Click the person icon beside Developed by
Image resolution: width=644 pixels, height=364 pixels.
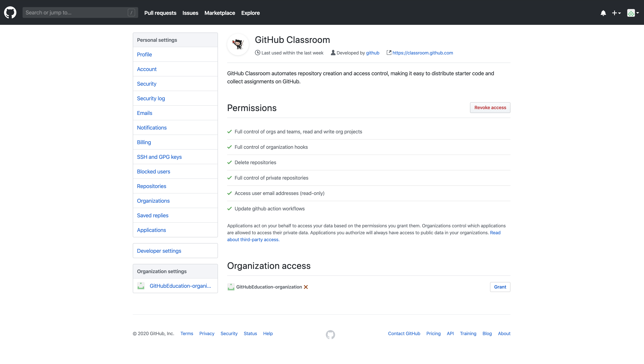point(333,53)
